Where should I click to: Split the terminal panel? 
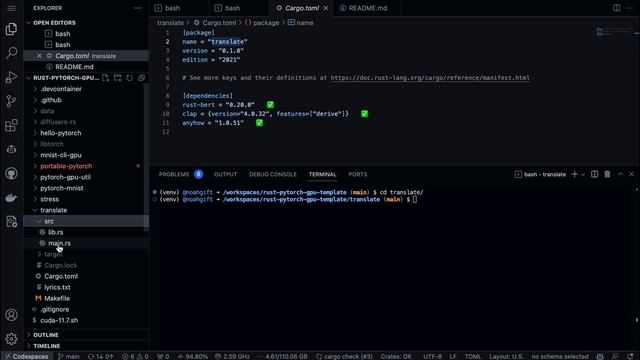594,174
